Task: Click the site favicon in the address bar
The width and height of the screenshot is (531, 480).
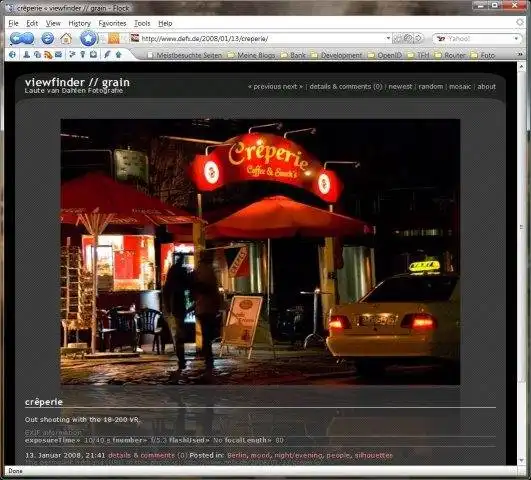Action: pyautogui.click(x=135, y=38)
